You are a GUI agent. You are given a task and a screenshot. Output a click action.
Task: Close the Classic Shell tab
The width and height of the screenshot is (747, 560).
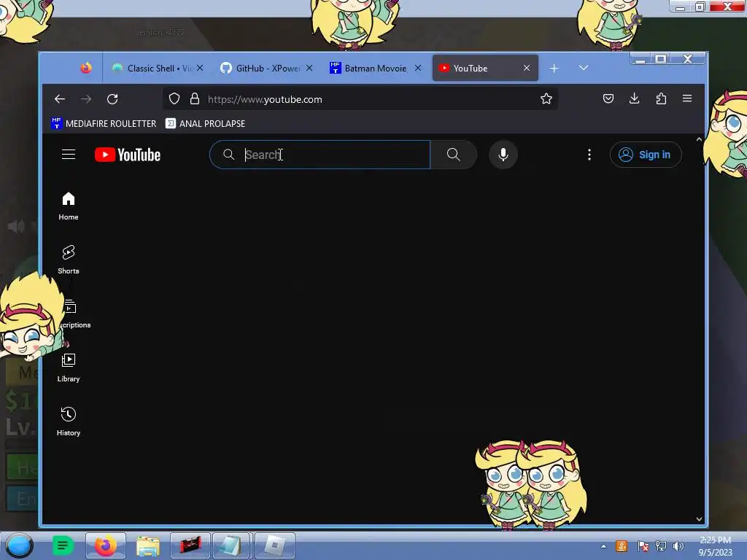tap(200, 68)
